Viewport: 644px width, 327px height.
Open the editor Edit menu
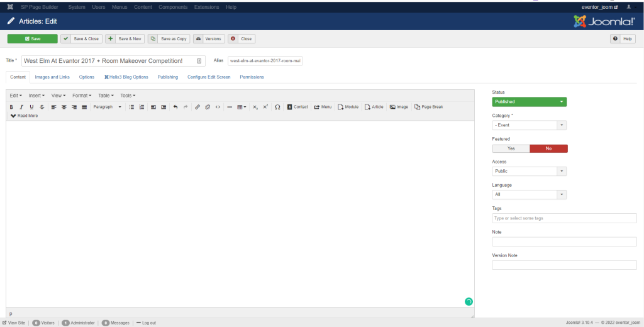click(16, 96)
